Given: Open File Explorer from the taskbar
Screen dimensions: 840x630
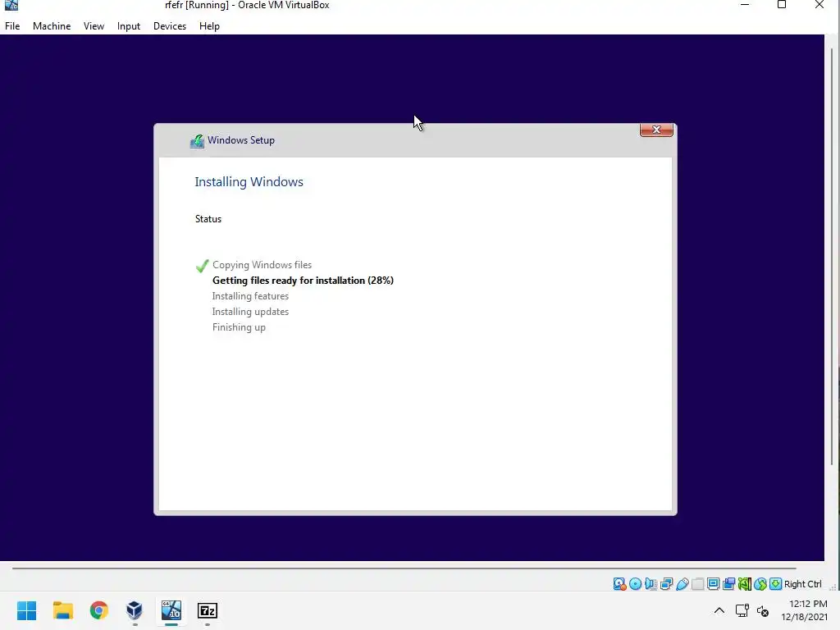Looking at the screenshot, I should (x=62, y=610).
